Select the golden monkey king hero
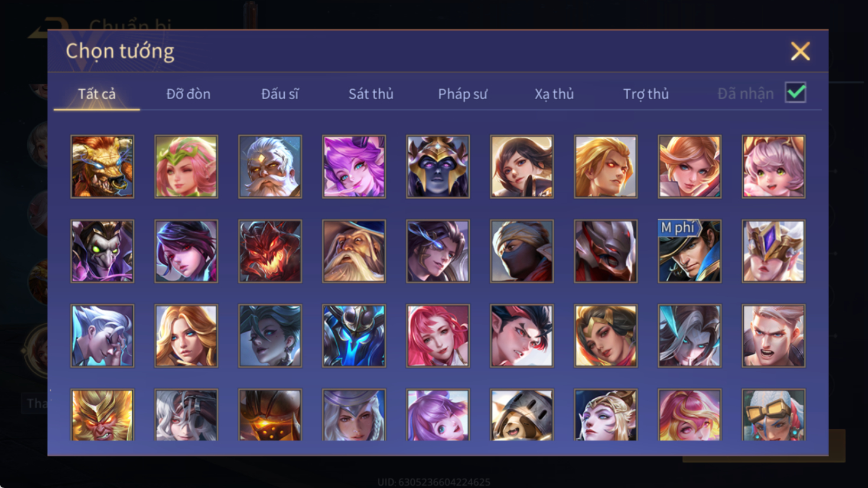Image resolution: width=868 pixels, height=488 pixels. pos(102,415)
